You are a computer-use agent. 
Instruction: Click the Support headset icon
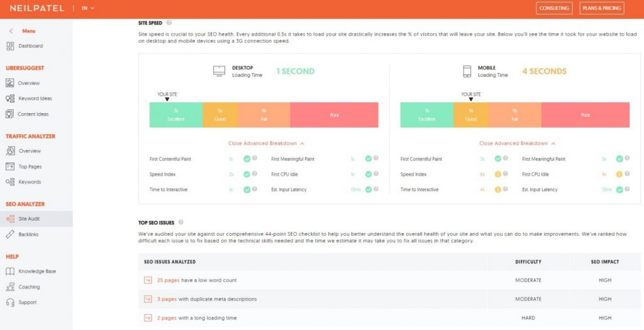[10, 302]
